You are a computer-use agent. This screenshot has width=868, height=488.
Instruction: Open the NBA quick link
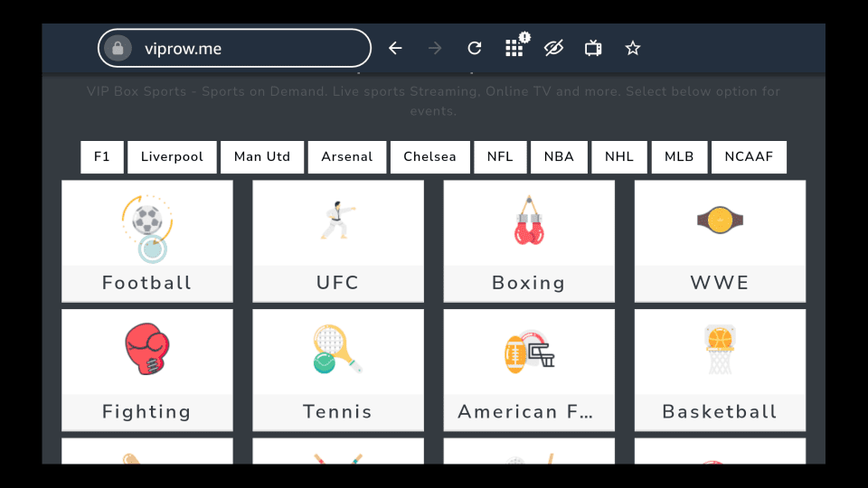(x=559, y=157)
